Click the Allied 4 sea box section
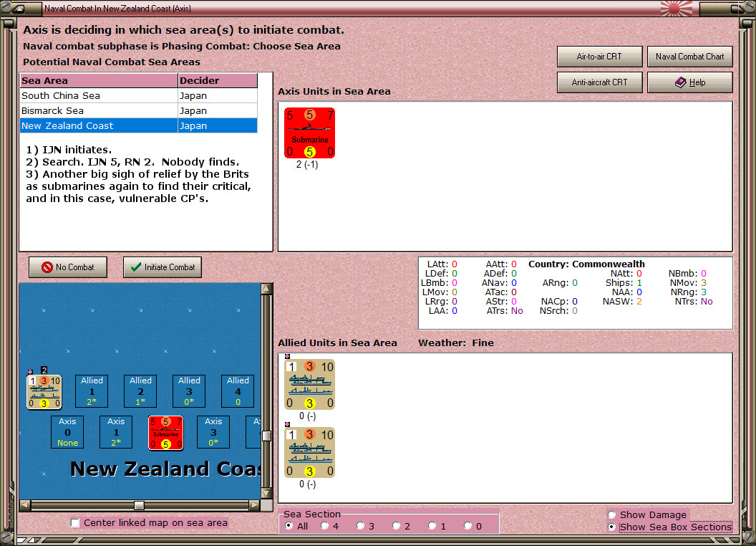This screenshot has width=756, height=546. point(238,391)
